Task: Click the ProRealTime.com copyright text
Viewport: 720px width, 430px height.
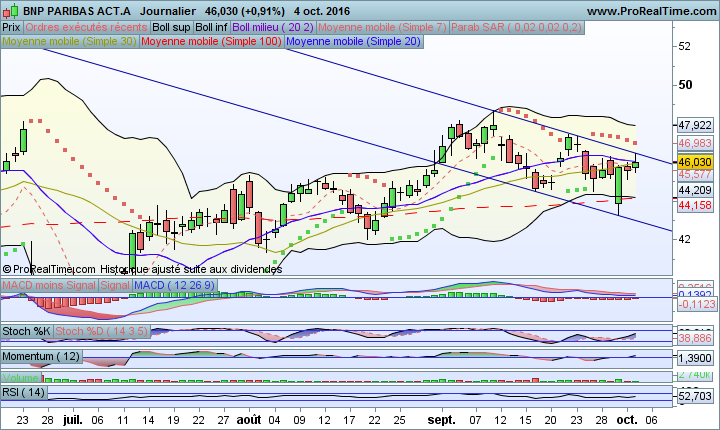Action: [x=49, y=269]
